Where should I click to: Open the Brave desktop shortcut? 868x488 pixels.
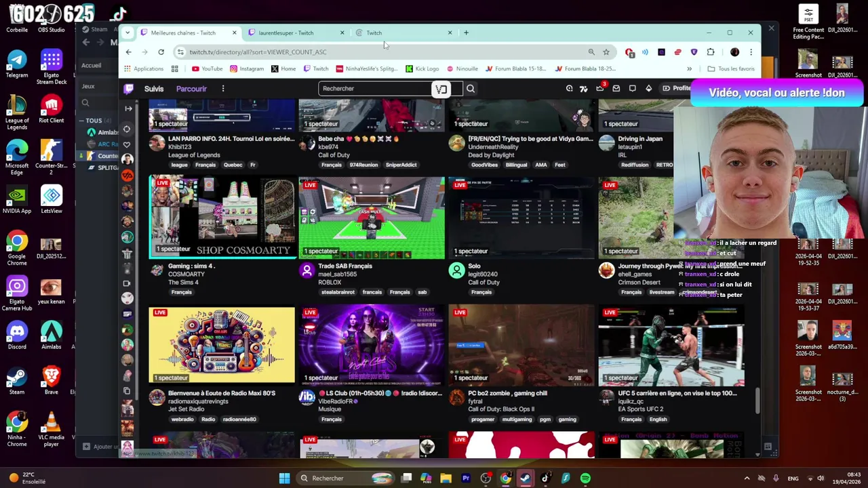point(52,380)
